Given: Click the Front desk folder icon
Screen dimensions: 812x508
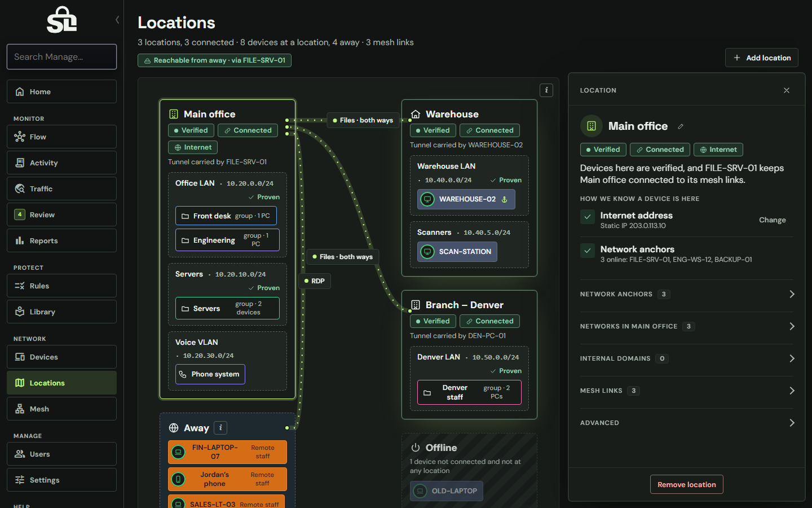Looking at the screenshot, I should pyautogui.click(x=185, y=216).
